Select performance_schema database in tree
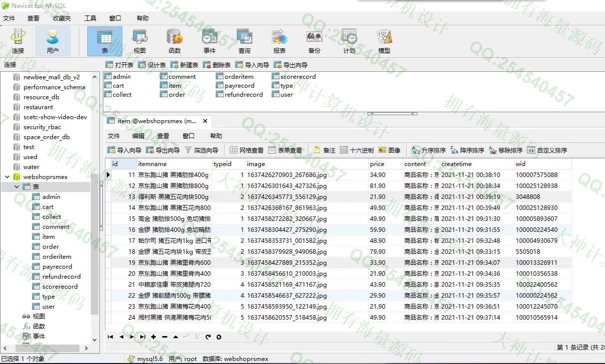 [x=54, y=87]
